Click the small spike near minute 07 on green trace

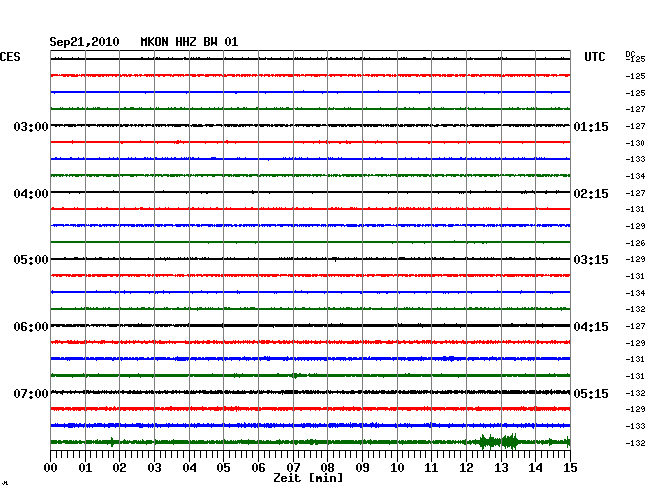click(295, 375)
